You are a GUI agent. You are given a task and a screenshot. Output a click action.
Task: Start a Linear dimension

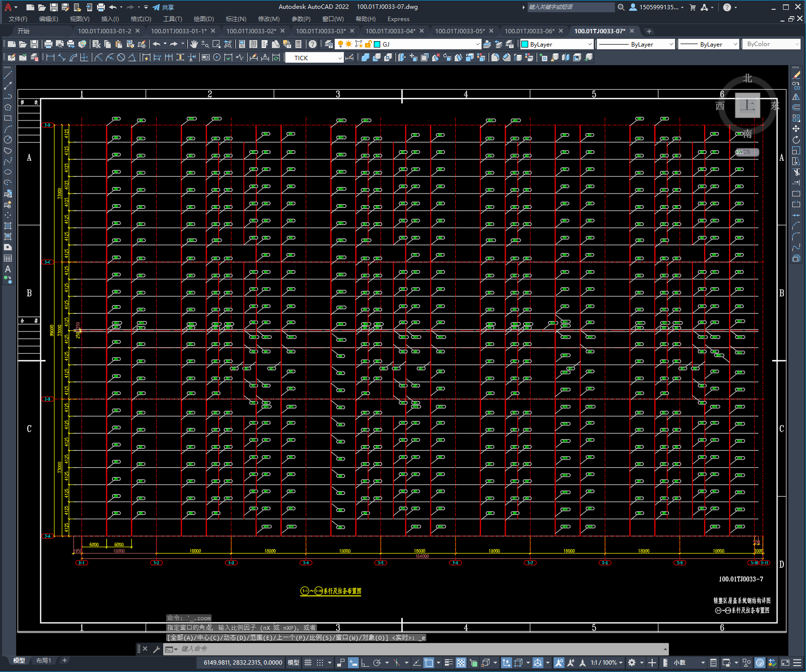click(x=50, y=57)
